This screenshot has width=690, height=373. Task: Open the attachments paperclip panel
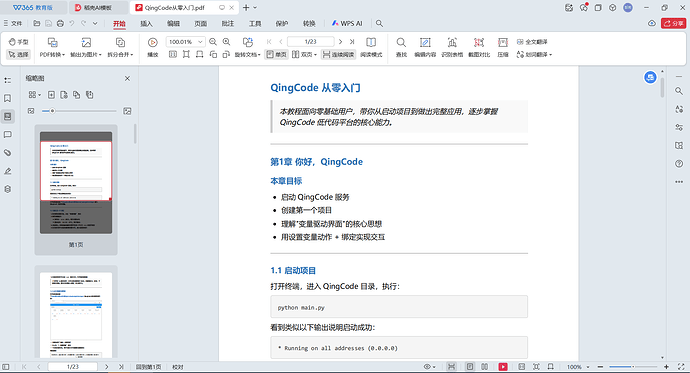tap(7, 153)
